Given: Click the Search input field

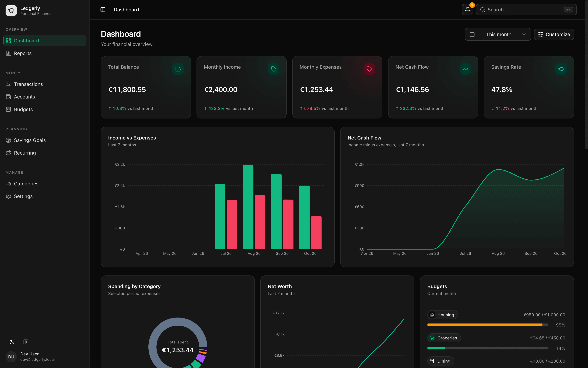Looking at the screenshot, I should (x=526, y=10).
